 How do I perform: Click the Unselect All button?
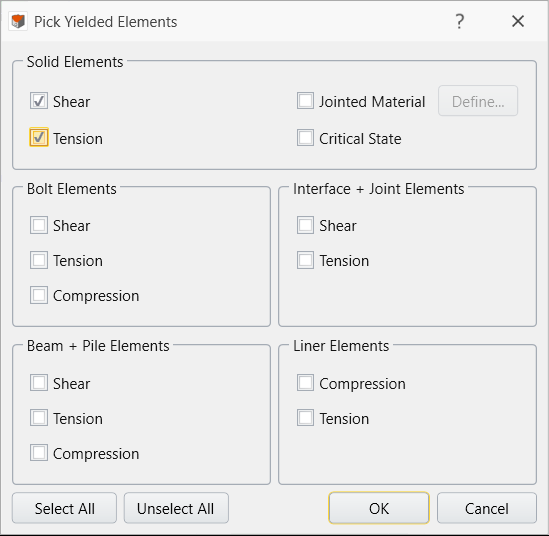click(176, 508)
